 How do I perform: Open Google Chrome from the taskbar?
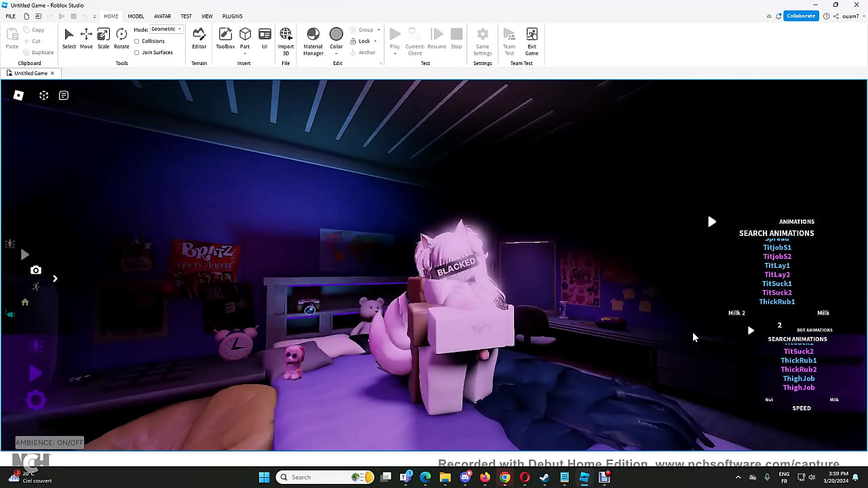click(505, 477)
